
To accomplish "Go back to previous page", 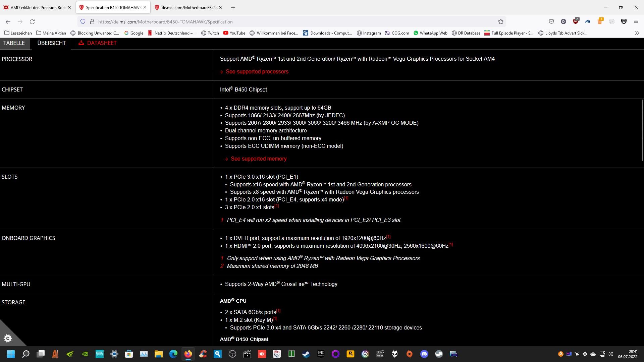I will pos(8,22).
